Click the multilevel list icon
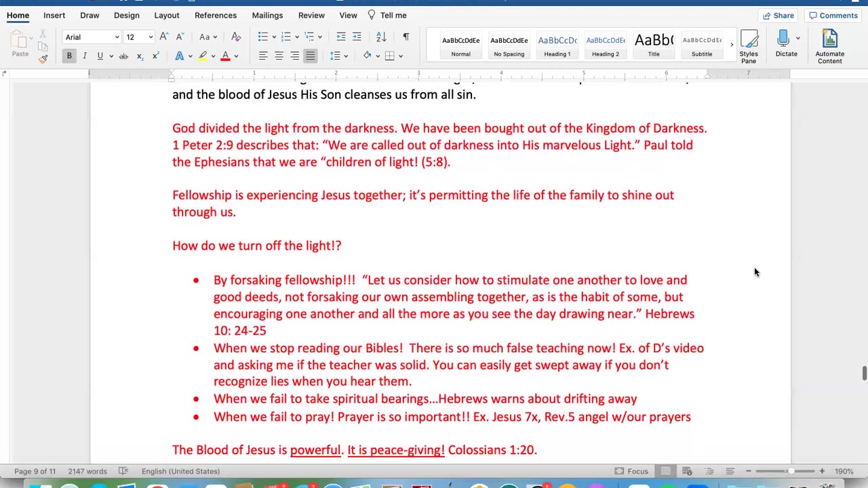Screen dimensions: 868x488 pyautogui.click(x=309, y=37)
